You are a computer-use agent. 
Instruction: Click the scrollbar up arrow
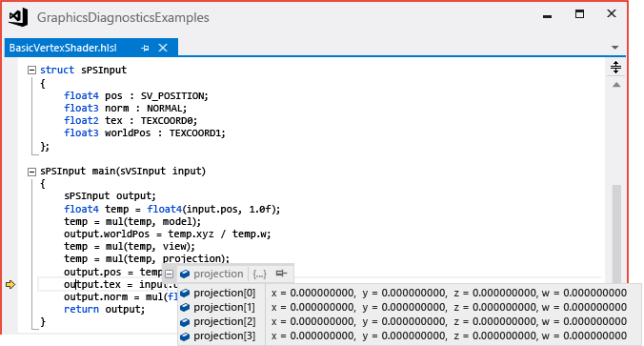click(x=616, y=85)
